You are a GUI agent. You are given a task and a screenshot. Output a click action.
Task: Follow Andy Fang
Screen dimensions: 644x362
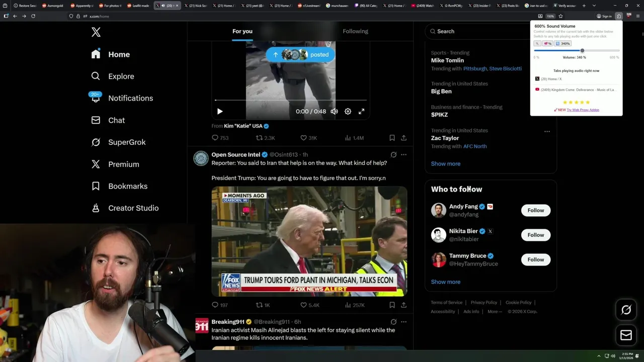click(x=536, y=210)
